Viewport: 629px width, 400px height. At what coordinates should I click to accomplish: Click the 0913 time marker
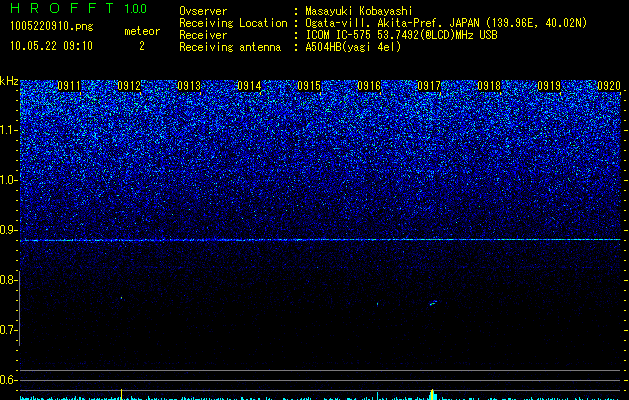(x=189, y=86)
